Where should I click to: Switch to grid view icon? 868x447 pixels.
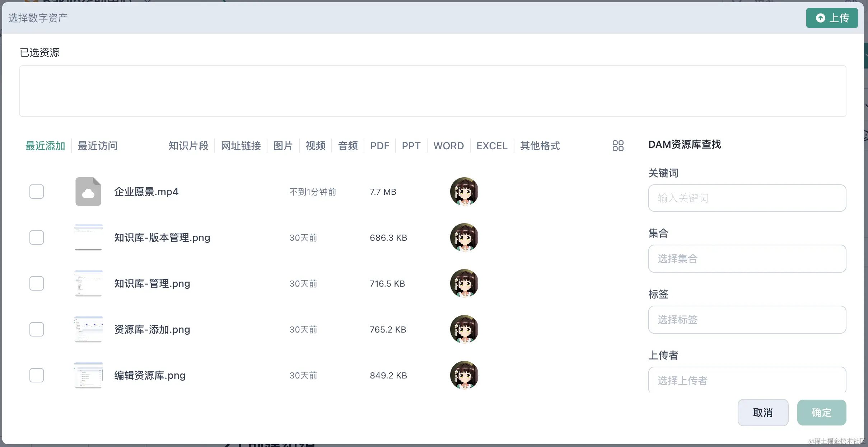[x=618, y=146]
